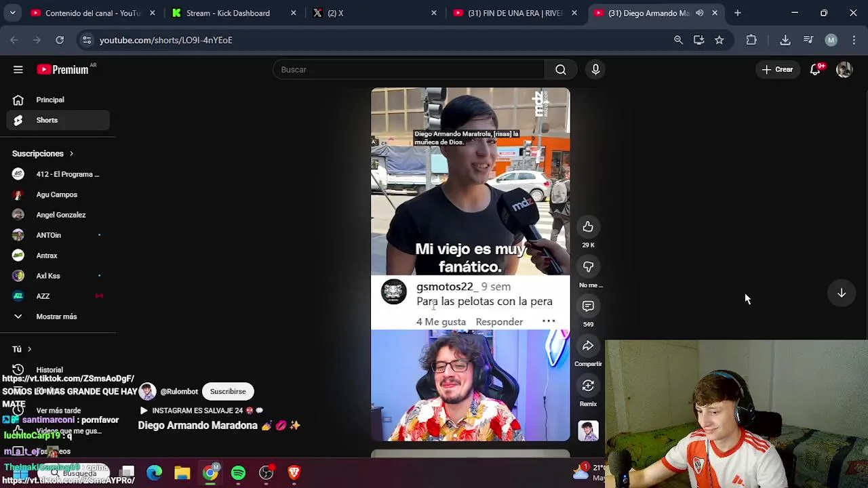Close the Kick Dashboard tab
The image size is (868, 488).
293,13
